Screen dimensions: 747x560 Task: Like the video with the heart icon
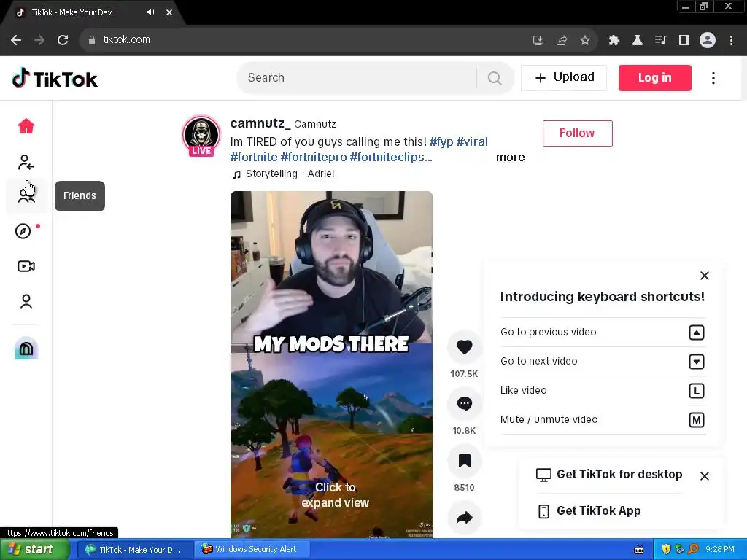click(465, 346)
